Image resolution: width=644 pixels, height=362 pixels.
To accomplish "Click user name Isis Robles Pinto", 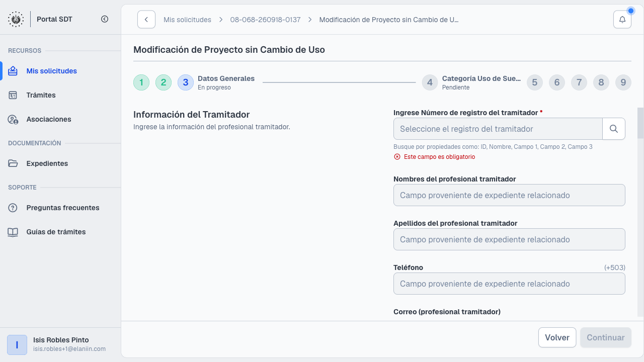I will (61, 340).
